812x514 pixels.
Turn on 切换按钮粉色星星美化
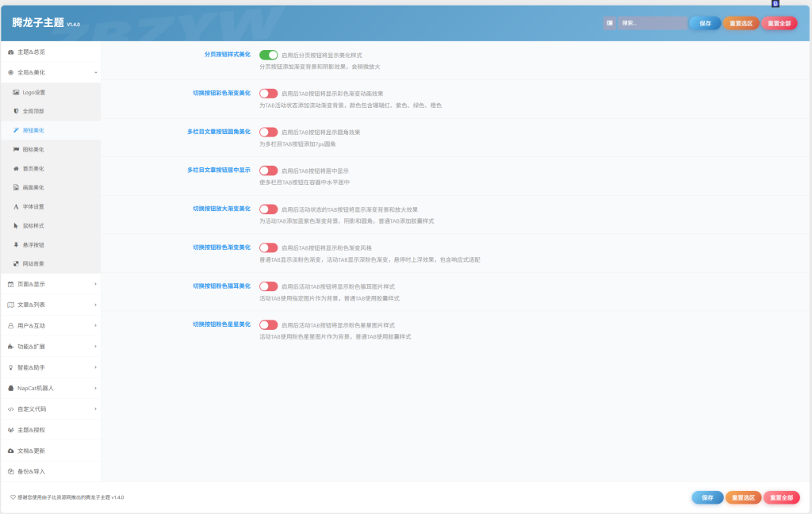click(268, 325)
